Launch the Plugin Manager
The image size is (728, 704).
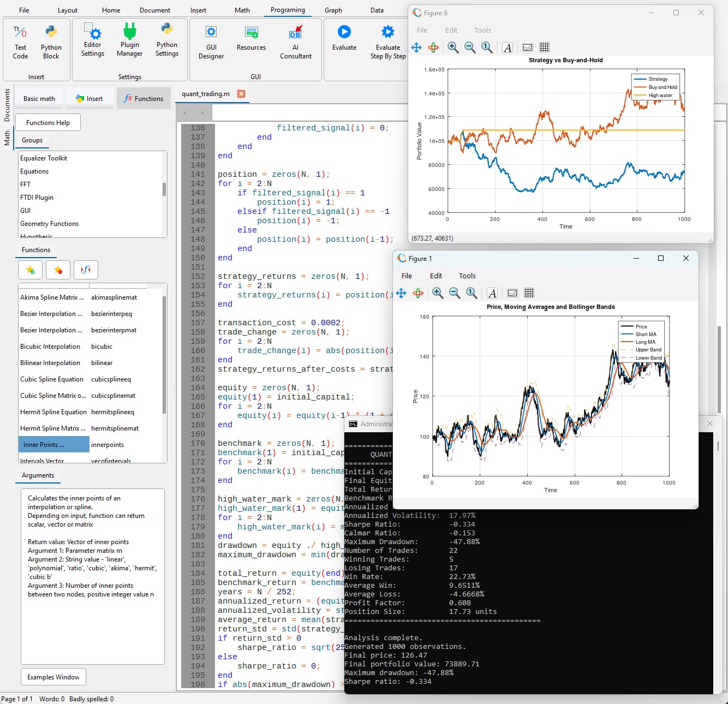click(x=129, y=40)
